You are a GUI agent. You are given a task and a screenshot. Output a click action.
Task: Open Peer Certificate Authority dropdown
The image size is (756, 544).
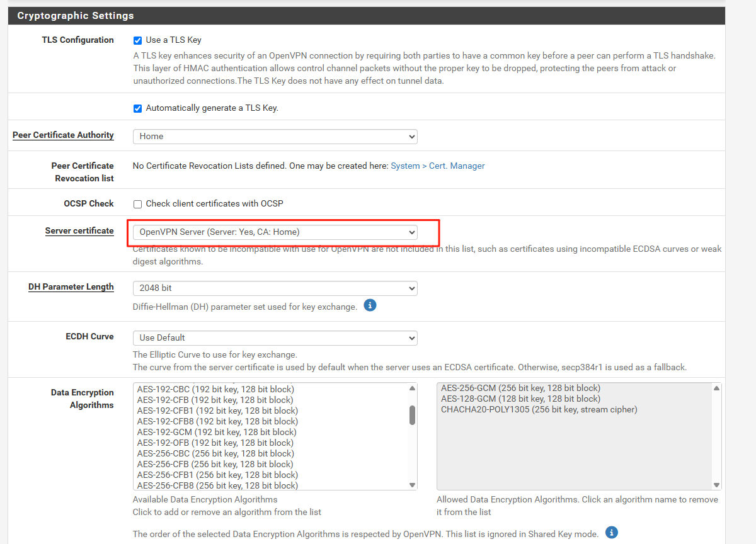275,136
